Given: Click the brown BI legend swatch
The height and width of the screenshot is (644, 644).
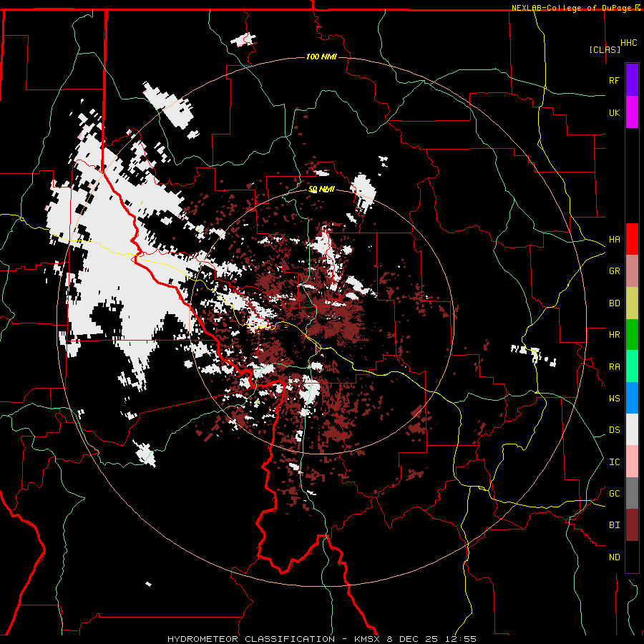Looking at the screenshot, I should pyautogui.click(x=632, y=525).
